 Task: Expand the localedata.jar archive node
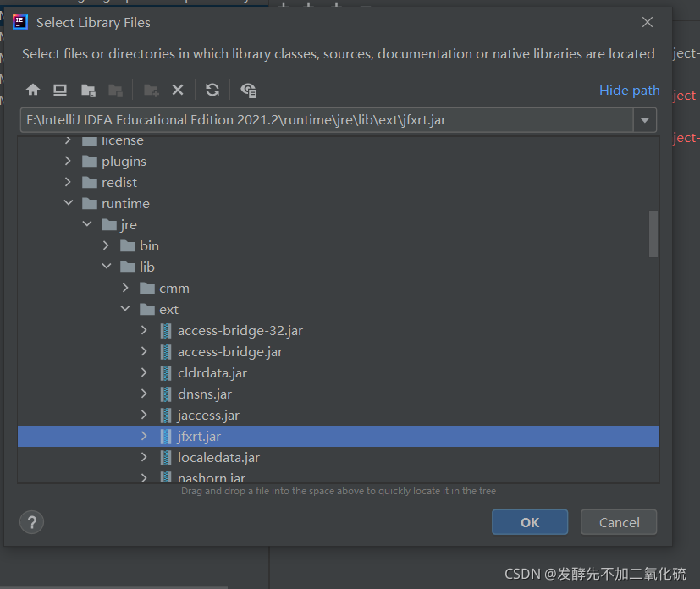coord(144,457)
